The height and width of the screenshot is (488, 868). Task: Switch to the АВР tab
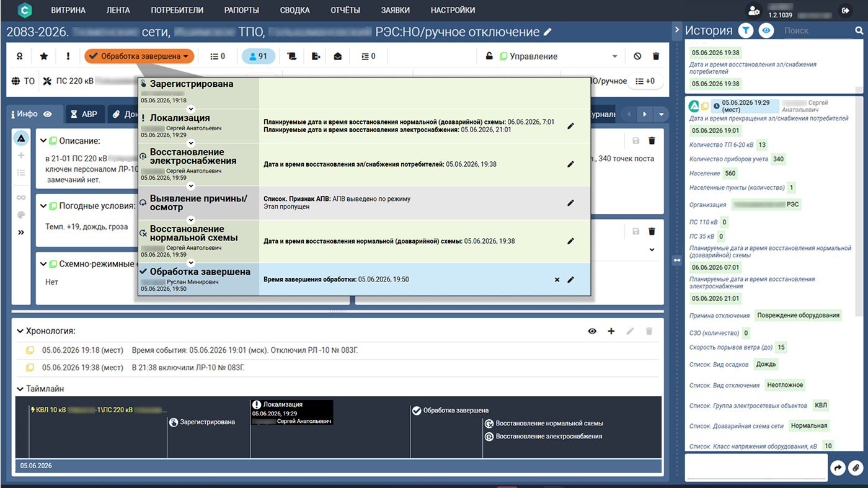point(84,115)
